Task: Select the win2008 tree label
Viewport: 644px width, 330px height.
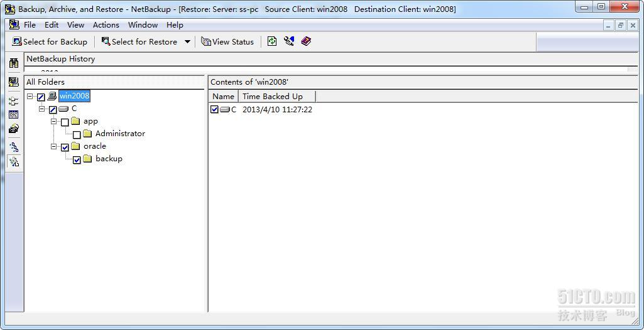Action: [x=74, y=97]
